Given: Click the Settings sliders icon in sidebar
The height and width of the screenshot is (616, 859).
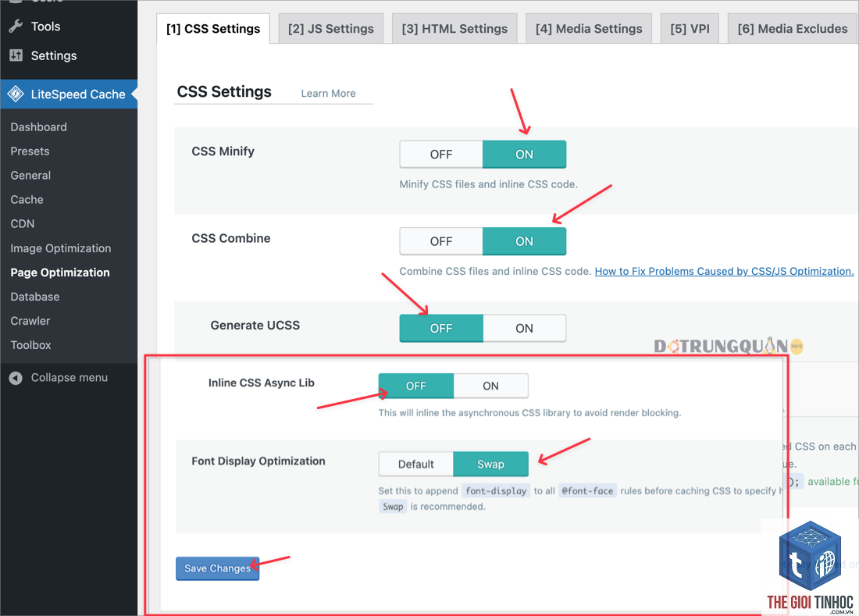Looking at the screenshot, I should click(16, 55).
